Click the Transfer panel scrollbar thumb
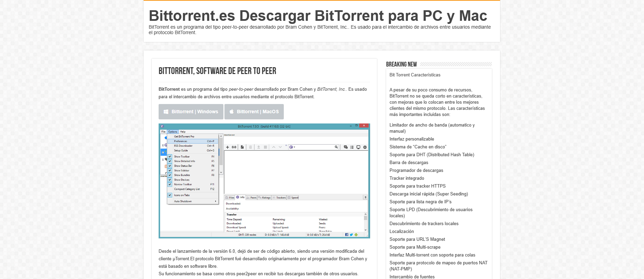 coord(365,218)
